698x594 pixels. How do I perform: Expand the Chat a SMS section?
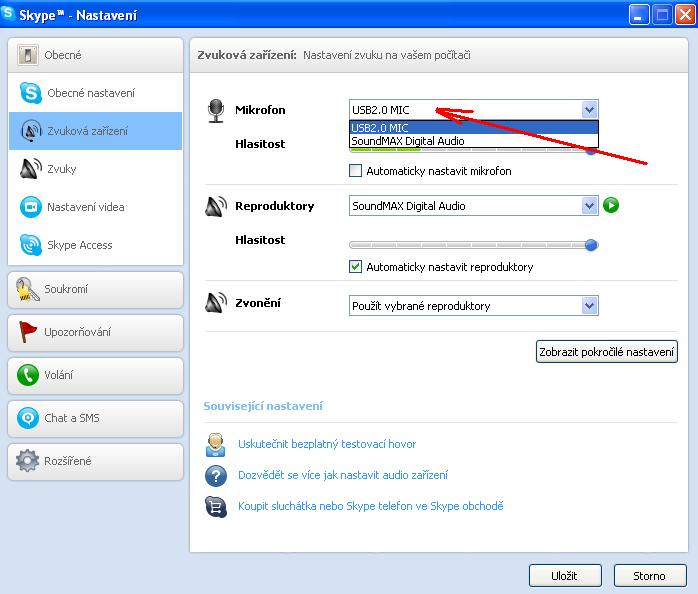pyautogui.click(x=95, y=419)
